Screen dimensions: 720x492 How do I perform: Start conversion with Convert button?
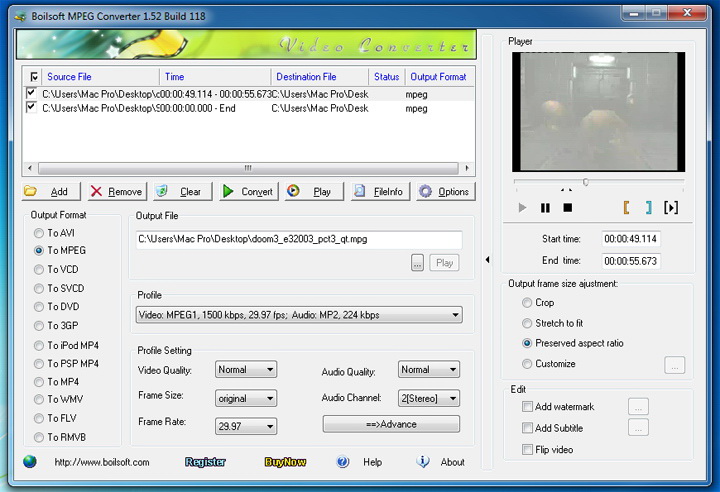point(246,191)
